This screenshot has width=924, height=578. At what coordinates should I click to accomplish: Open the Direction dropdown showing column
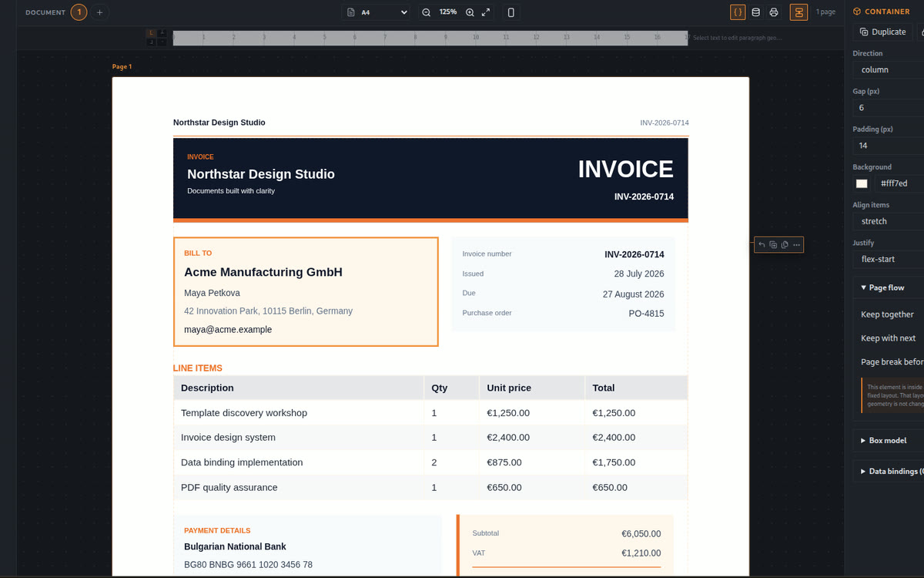pos(889,69)
